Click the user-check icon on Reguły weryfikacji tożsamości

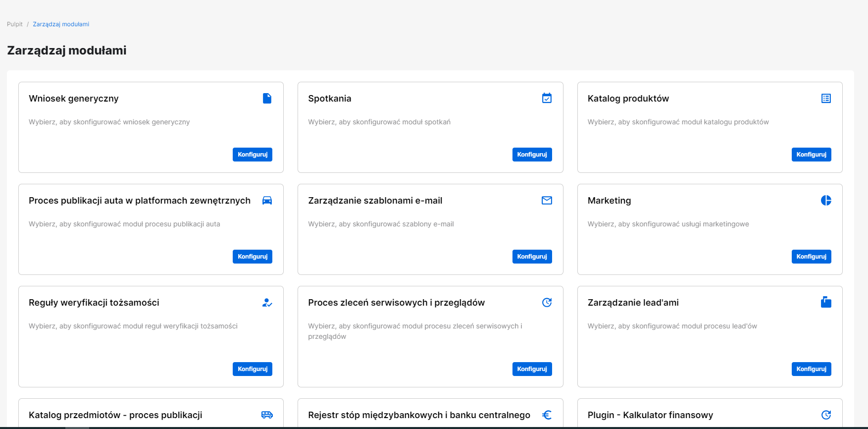coord(267,302)
